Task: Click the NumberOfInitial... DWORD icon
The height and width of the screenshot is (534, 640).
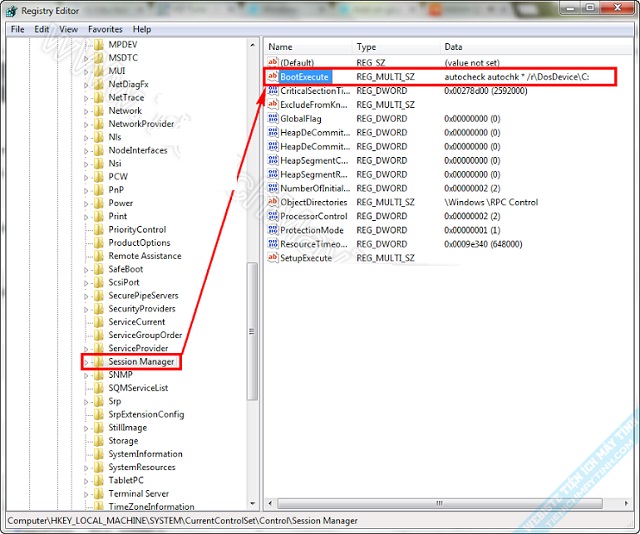Action: [x=273, y=188]
